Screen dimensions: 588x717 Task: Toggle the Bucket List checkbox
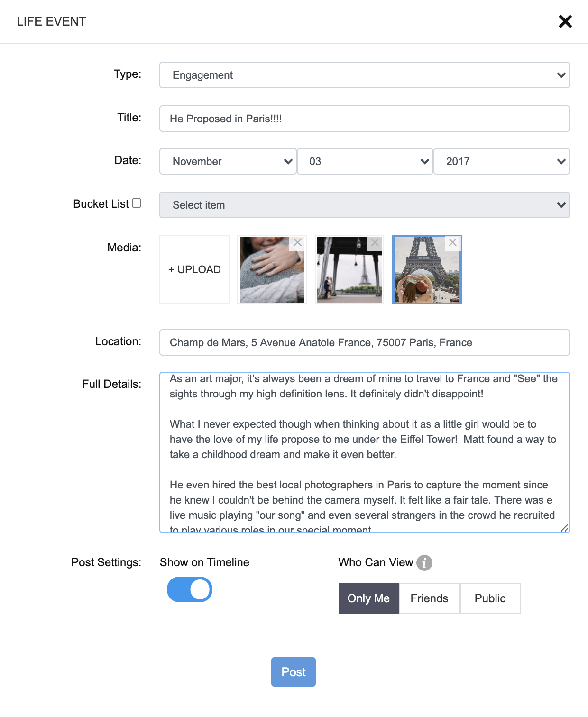pos(137,203)
